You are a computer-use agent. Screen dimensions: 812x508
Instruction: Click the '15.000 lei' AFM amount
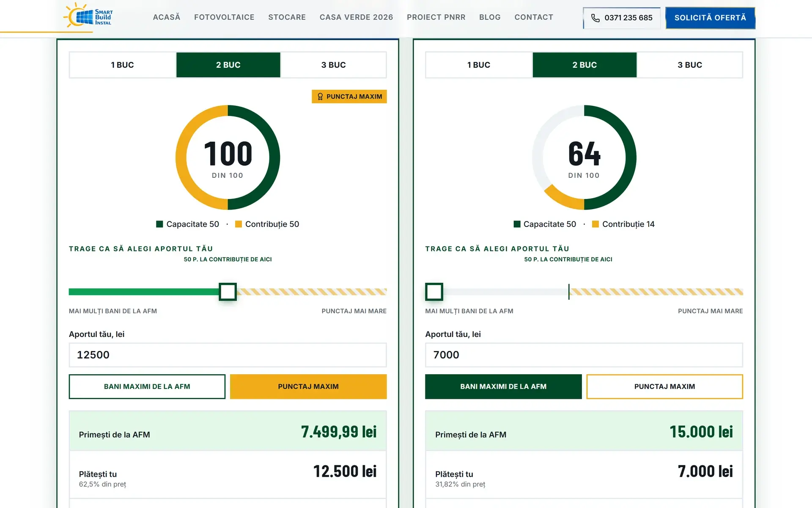701,432
